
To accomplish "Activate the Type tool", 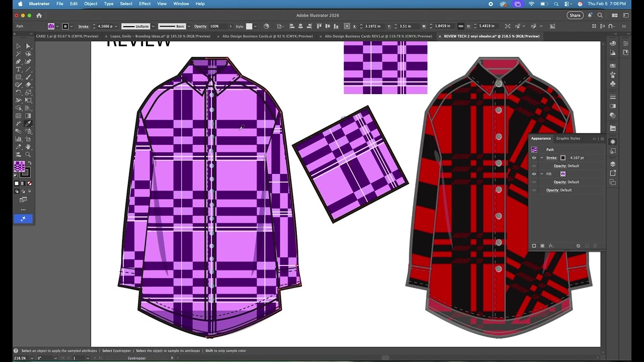I will [19, 69].
